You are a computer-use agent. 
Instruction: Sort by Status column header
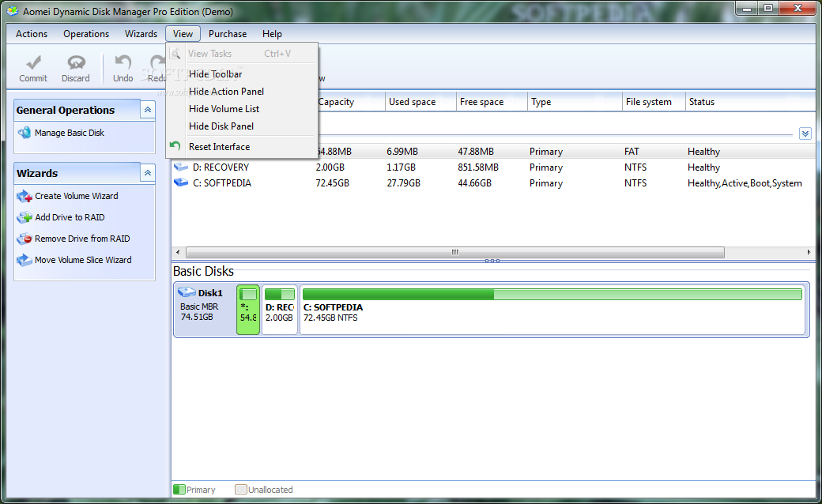pos(750,102)
